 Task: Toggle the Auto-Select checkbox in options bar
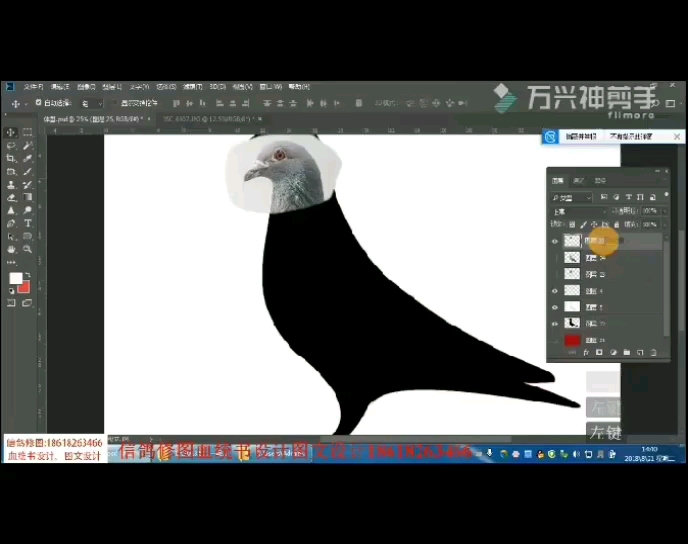click(39, 103)
